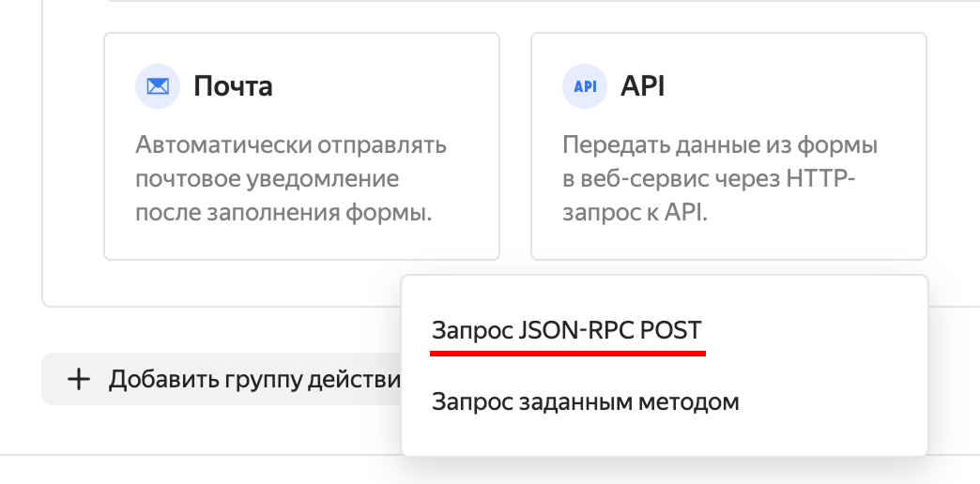Click the Почта heading text

point(233,87)
